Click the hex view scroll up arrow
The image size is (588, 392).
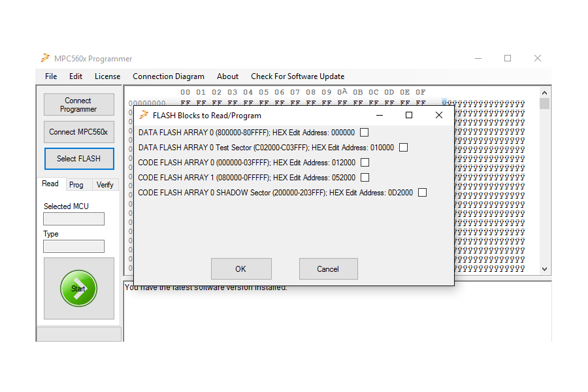[544, 92]
